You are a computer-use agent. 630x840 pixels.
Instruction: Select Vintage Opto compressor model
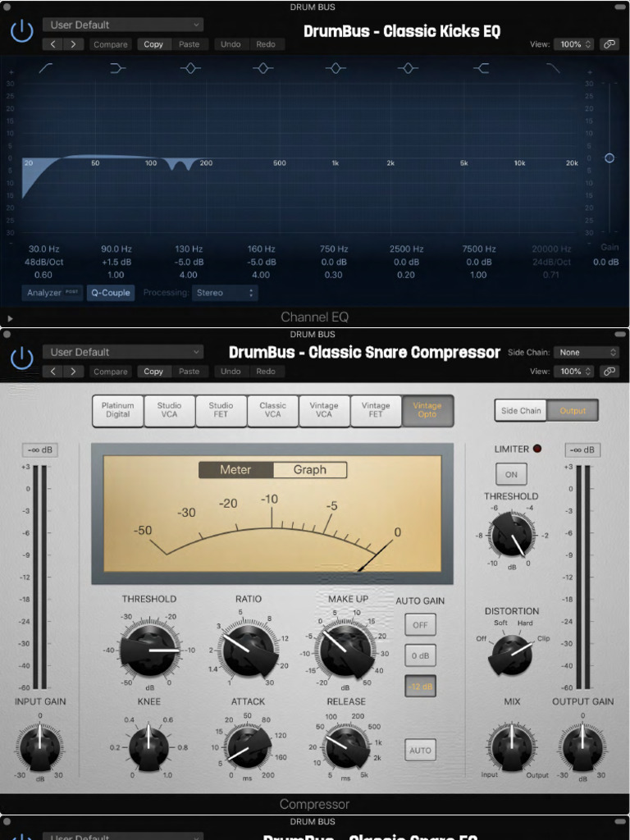click(427, 410)
